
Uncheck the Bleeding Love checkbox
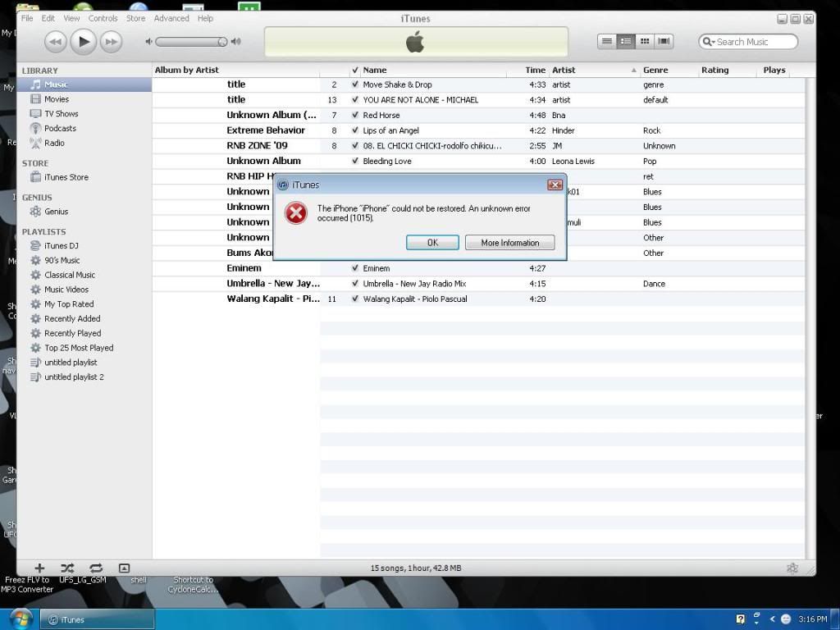click(354, 162)
